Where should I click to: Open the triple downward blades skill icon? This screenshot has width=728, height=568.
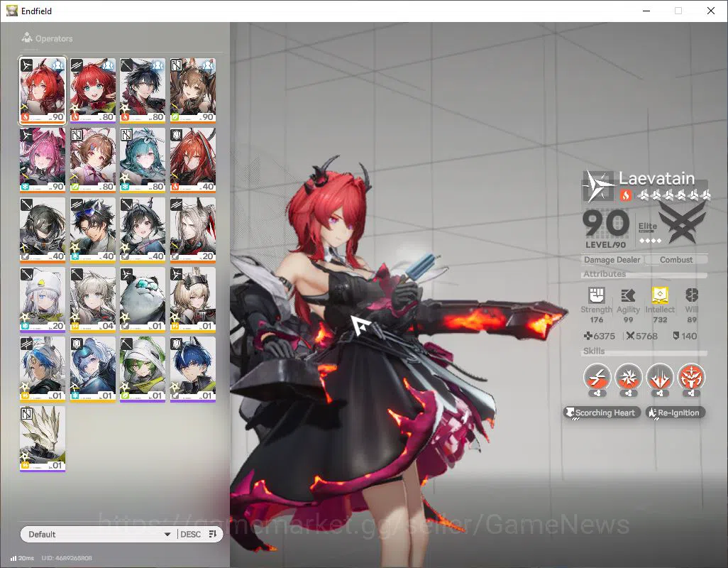point(660,376)
